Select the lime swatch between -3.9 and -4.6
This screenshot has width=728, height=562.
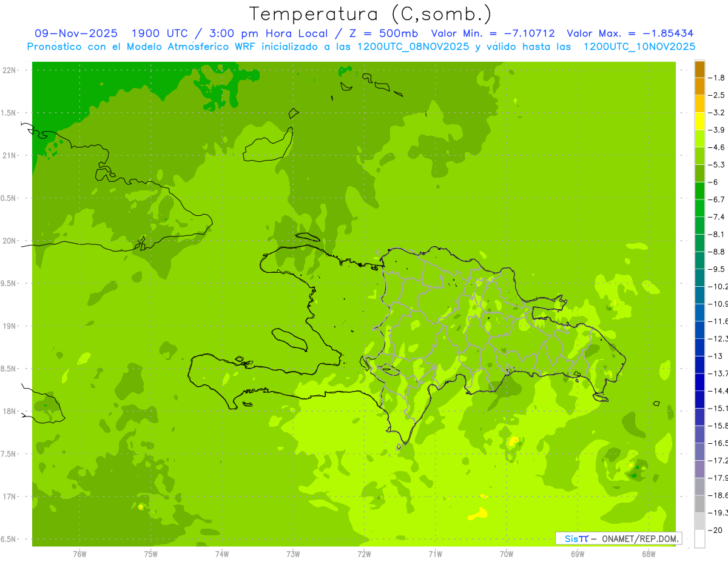[x=699, y=139]
